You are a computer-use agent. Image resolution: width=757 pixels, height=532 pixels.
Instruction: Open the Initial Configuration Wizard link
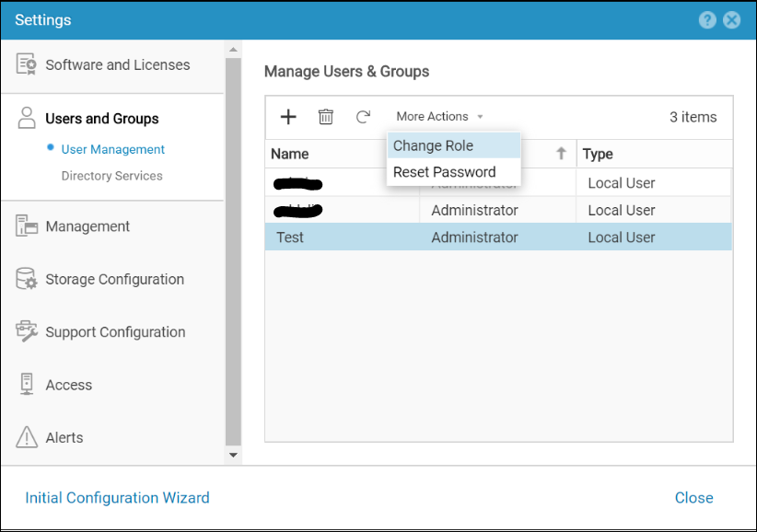click(x=117, y=498)
